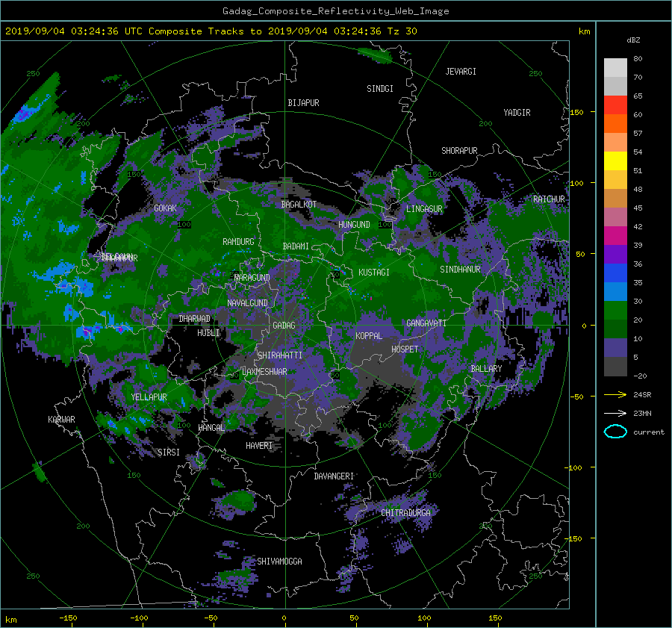This screenshot has width=672, height=628.
Task: Click the 'GOKAK' city label
Action: coord(165,208)
